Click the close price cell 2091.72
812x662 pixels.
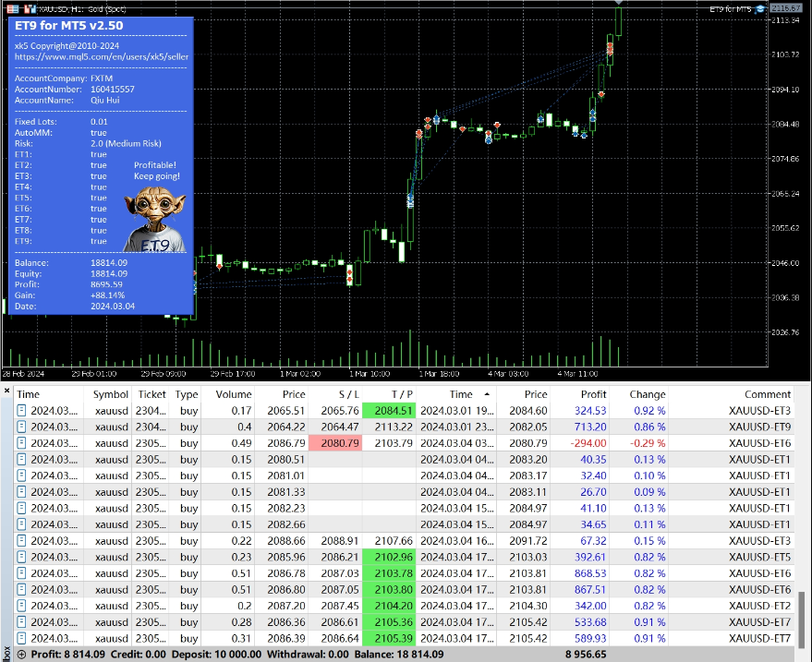[x=527, y=541]
